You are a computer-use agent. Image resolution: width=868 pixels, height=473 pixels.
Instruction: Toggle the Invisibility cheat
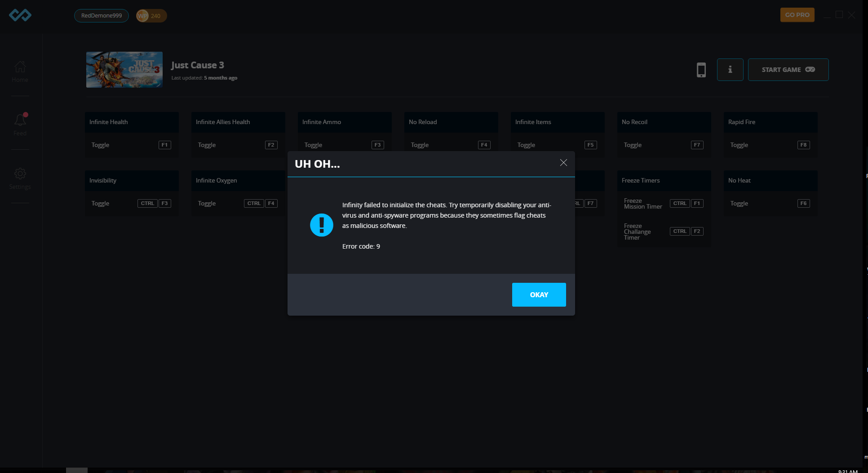point(100,203)
